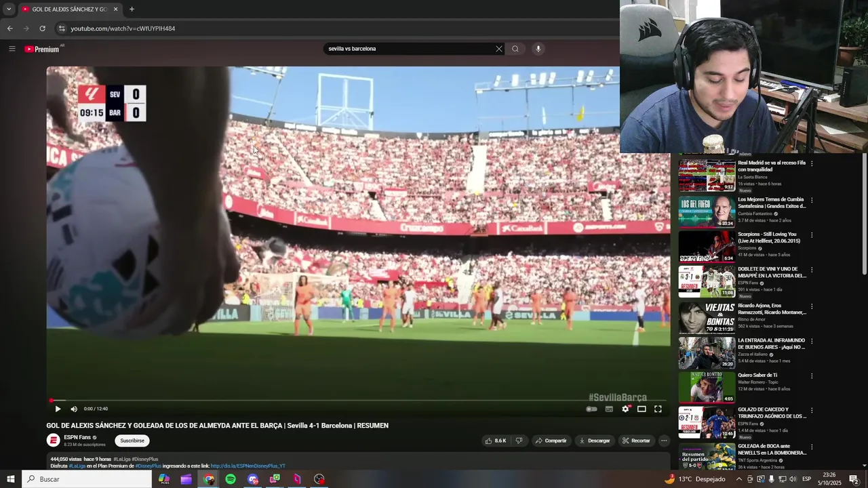Open options menu for GOLAZO DE CAICEDO

click(x=812, y=411)
